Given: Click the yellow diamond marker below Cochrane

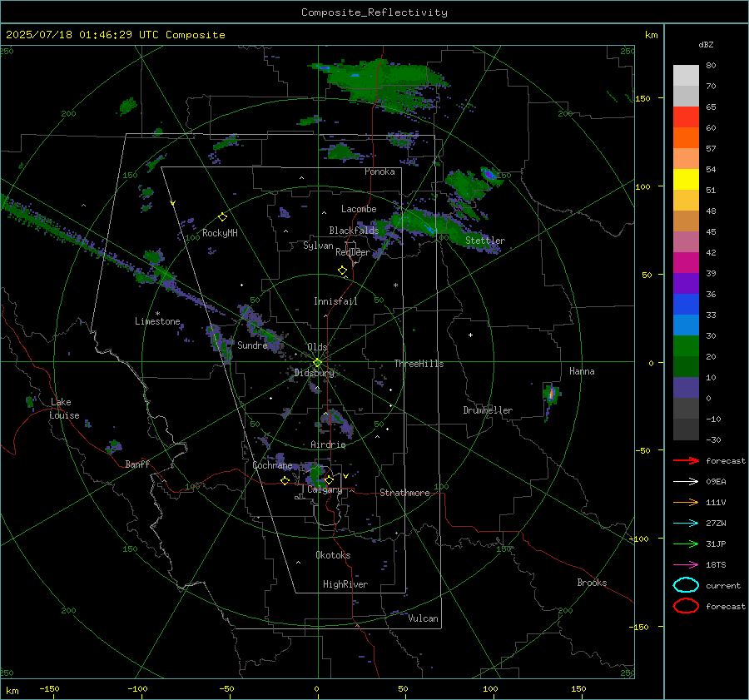Looking at the screenshot, I should (285, 480).
